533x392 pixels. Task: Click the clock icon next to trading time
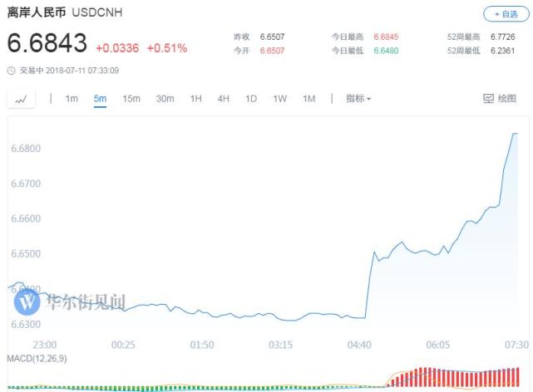pyautogui.click(x=10, y=71)
